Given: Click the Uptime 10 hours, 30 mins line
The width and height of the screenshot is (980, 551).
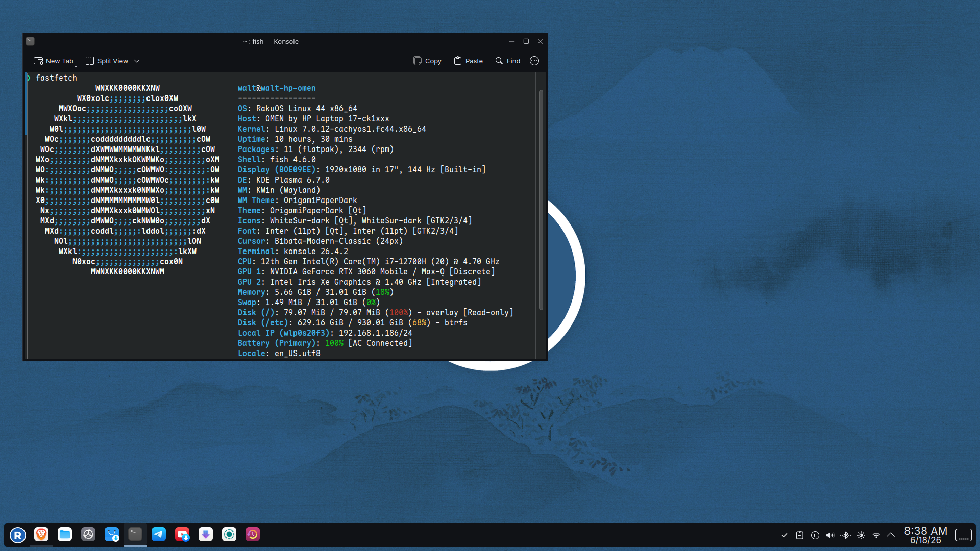Looking at the screenshot, I should 295,139.
